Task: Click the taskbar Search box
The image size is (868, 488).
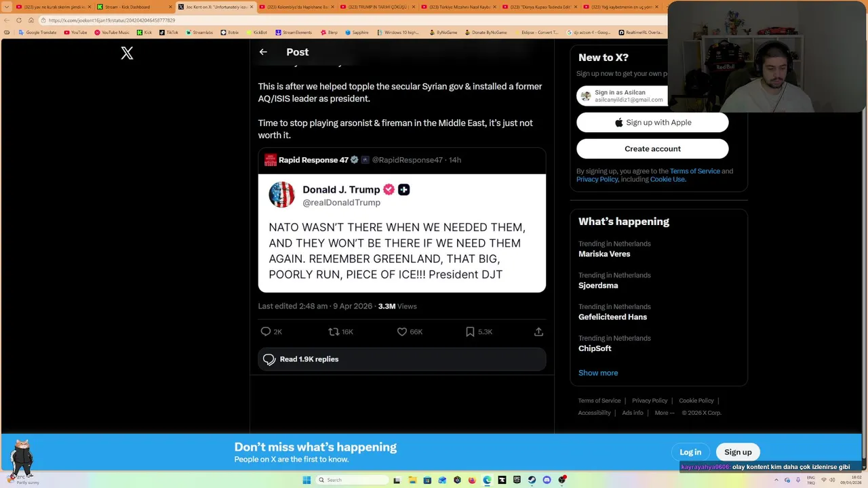Action: [x=351, y=480]
